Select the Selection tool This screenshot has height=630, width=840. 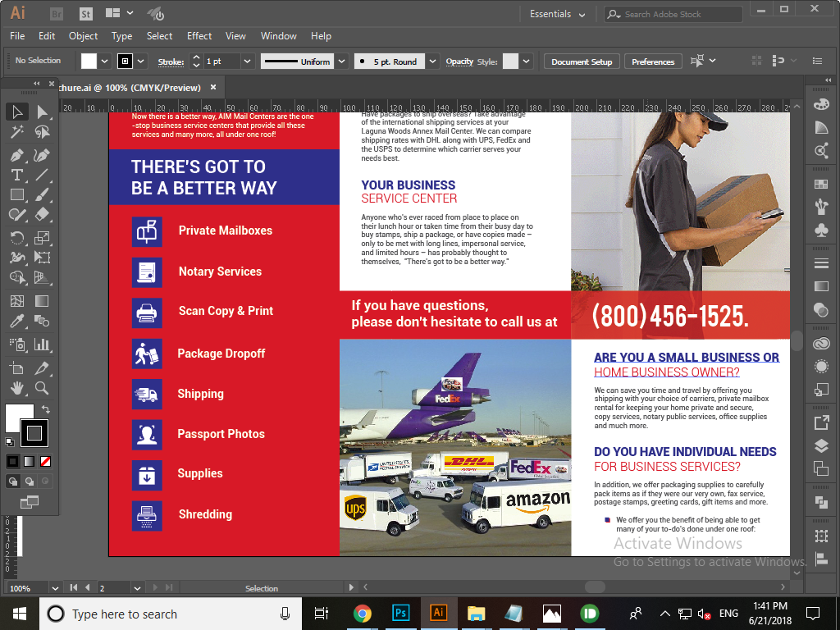coord(16,112)
